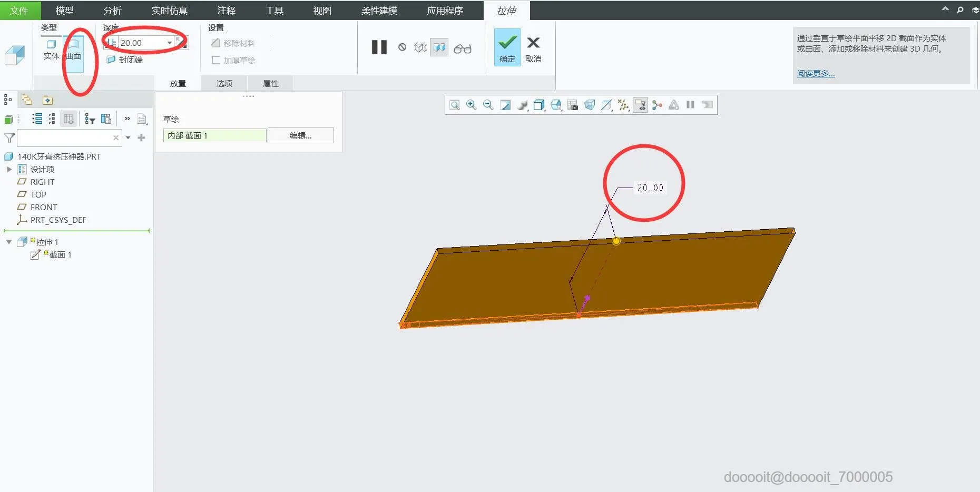Viewport: 980px width, 492px height.
Task: Click the glasses verify preview icon
Action: point(463,48)
